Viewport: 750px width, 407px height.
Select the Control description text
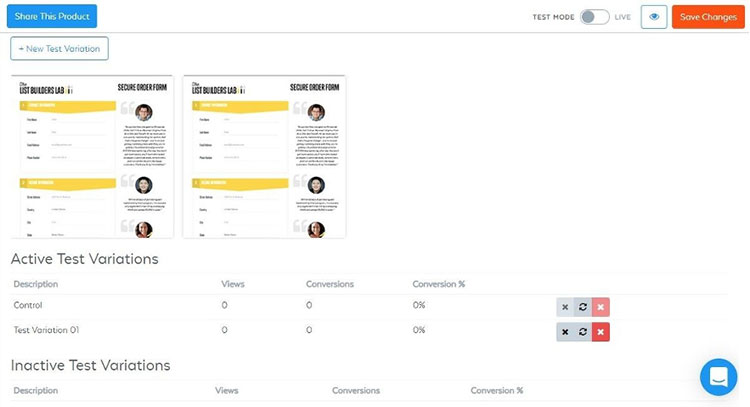(x=28, y=305)
